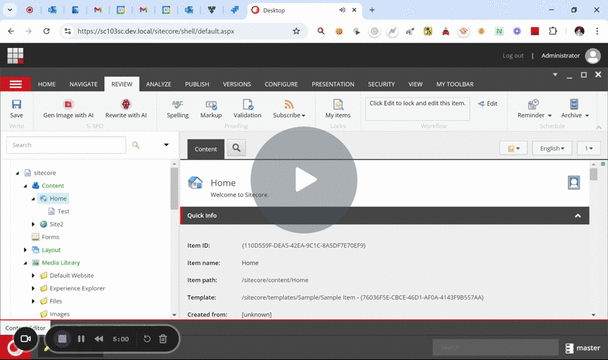Screen dimensions: 608x360
Task: Open the browser extensions puzzle icon
Action: (553, 31)
